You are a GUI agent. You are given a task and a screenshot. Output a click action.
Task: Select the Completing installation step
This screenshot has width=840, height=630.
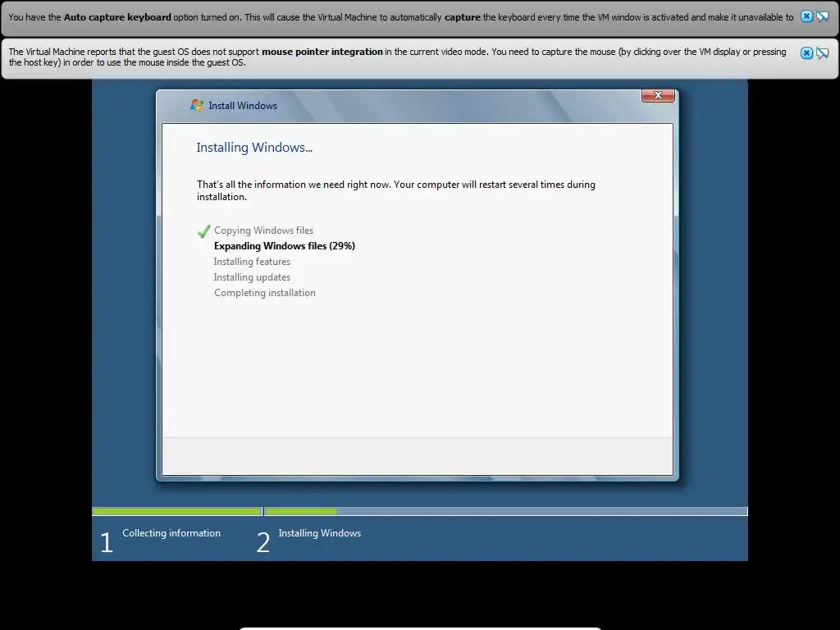point(265,293)
